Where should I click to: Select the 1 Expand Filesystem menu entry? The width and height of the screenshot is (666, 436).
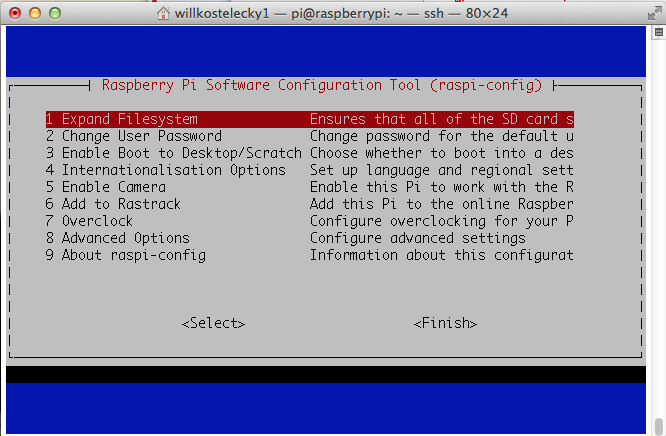[x=310, y=119]
